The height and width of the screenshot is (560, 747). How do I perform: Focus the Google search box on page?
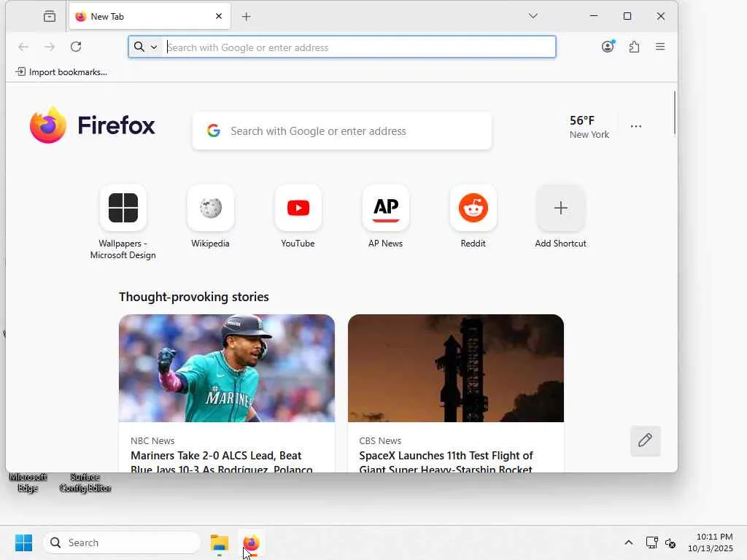point(342,131)
